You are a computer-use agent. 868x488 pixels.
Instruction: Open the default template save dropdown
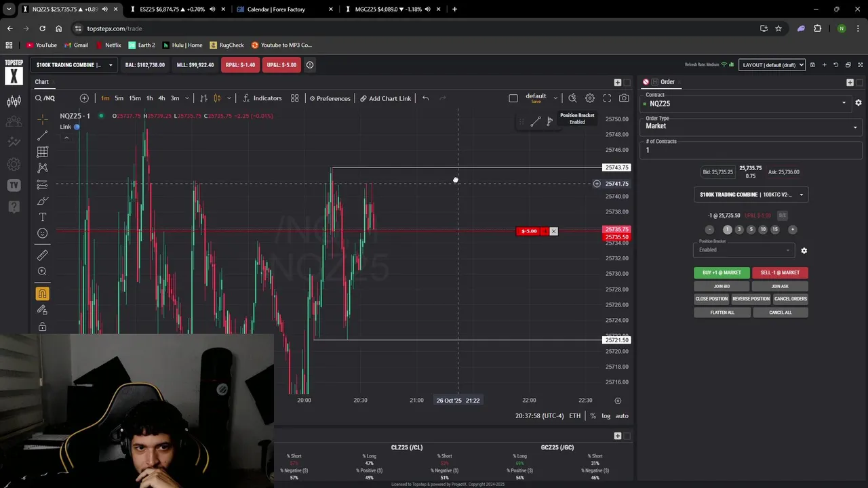[x=555, y=98]
